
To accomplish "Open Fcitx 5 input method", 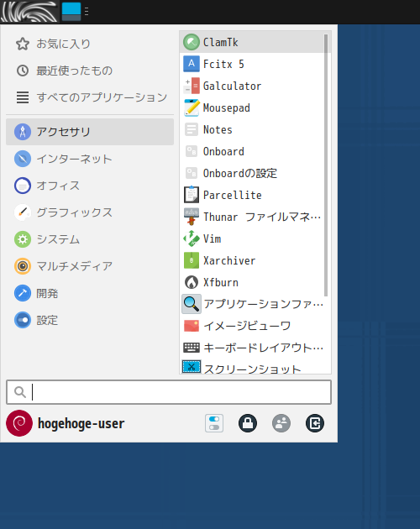I will coord(255,64).
